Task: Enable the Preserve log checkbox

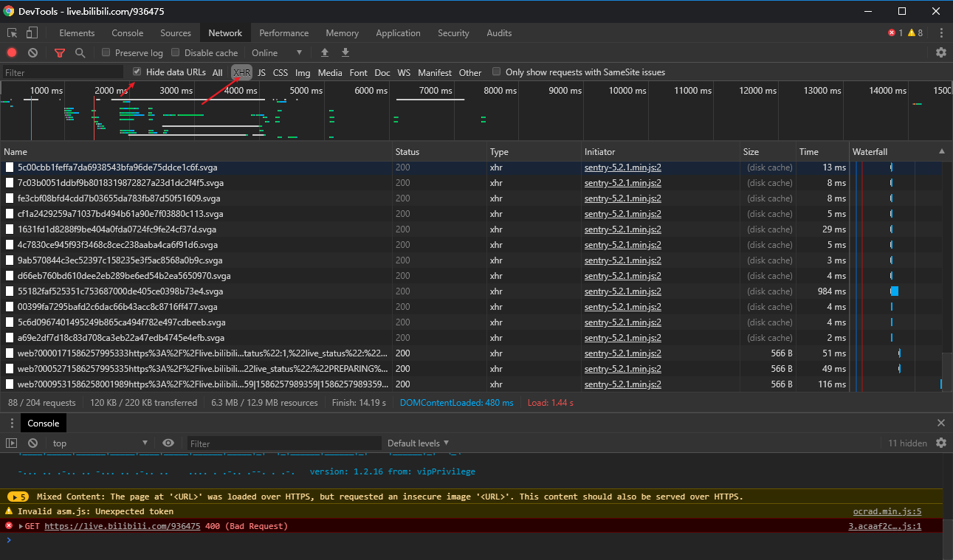Action: click(x=106, y=53)
